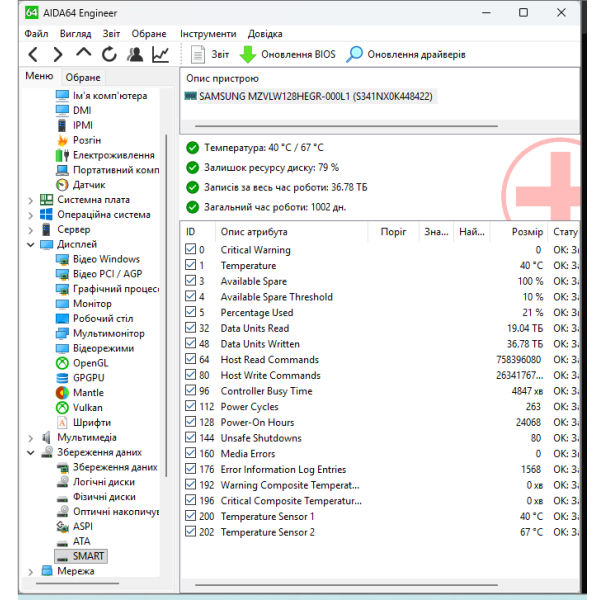Open the Вигляд menu
Image resolution: width=600 pixels, height=600 pixels.
[x=75, y=34]
